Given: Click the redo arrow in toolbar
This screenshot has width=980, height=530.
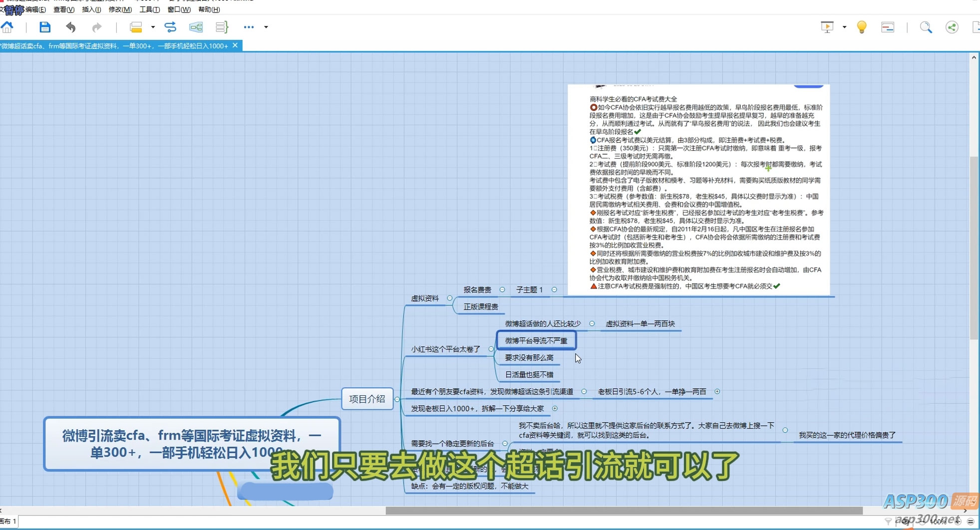Looking at the screenshot, I should click(96, 27).
